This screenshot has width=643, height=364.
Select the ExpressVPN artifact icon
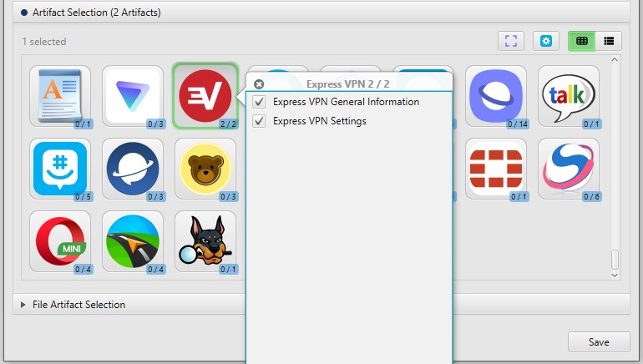point(205,95)
